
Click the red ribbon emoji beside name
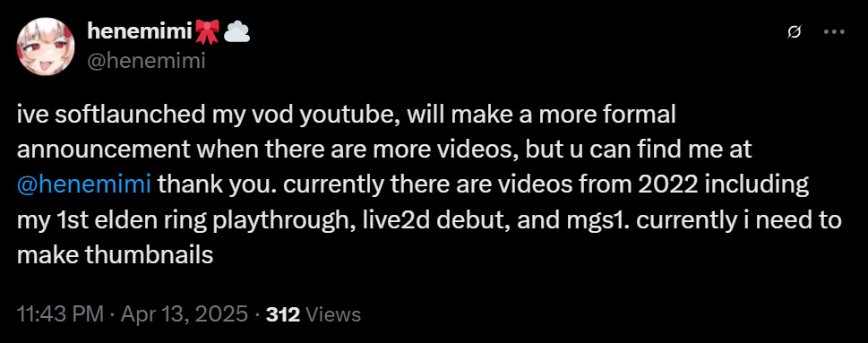207,31
